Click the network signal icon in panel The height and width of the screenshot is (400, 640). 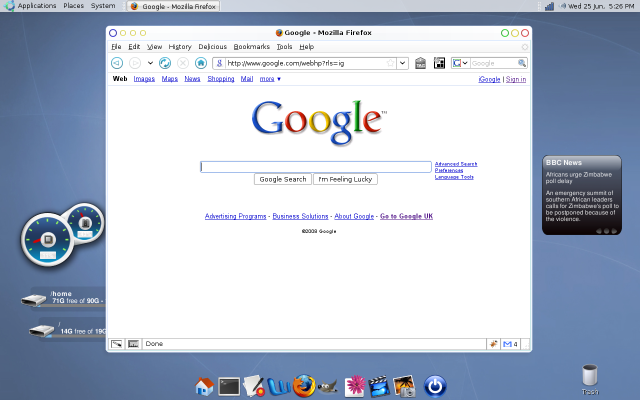tap(549, 6)
